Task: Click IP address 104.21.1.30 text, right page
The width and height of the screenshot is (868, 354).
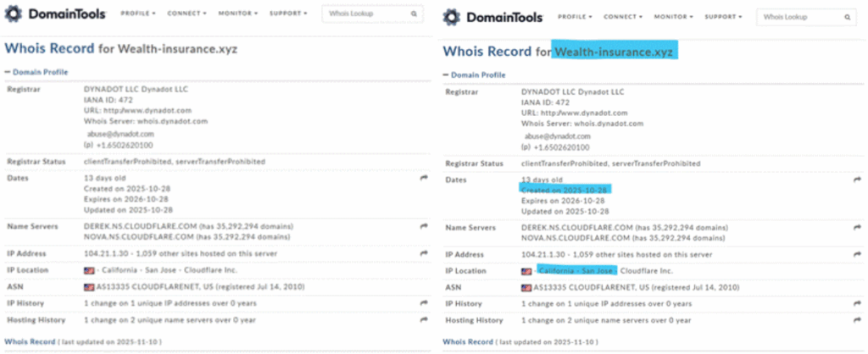Action: [x=540, y=254]
